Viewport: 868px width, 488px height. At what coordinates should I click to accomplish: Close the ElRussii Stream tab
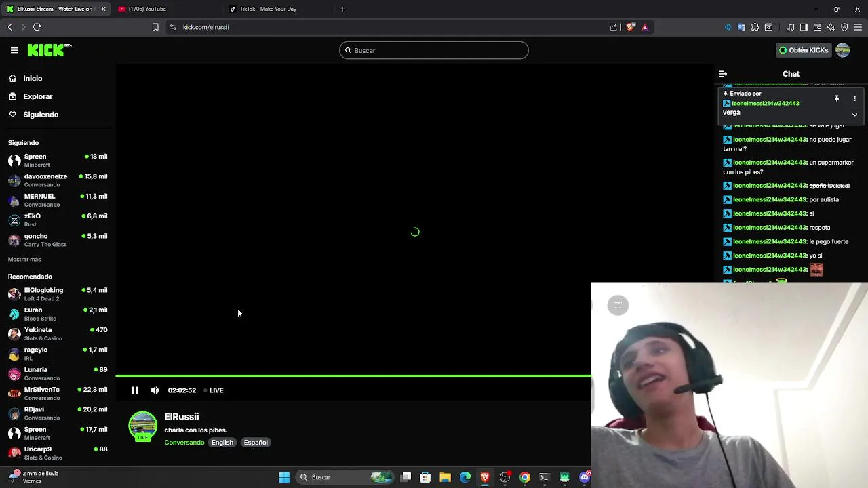pos(103,9)
